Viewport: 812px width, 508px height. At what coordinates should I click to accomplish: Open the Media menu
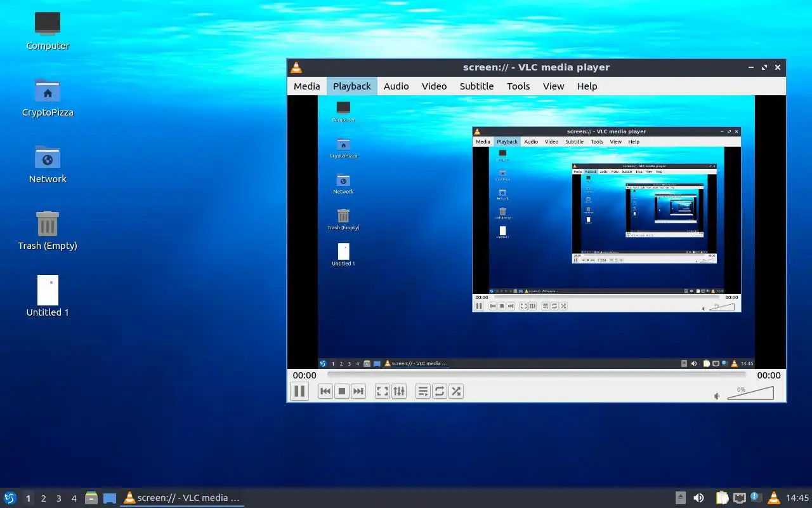pyautogui.click(x=307, y=86)
